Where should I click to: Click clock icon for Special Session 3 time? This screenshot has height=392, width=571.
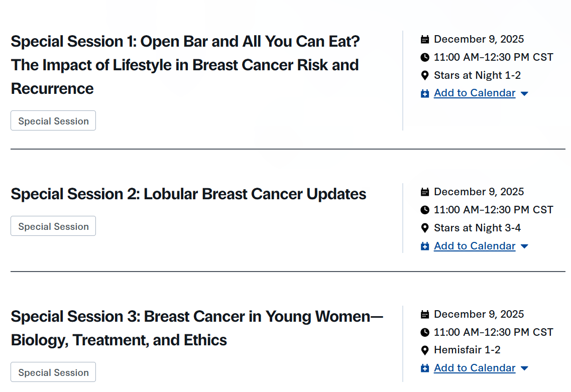pyautogui.click(x=425, y=332)
